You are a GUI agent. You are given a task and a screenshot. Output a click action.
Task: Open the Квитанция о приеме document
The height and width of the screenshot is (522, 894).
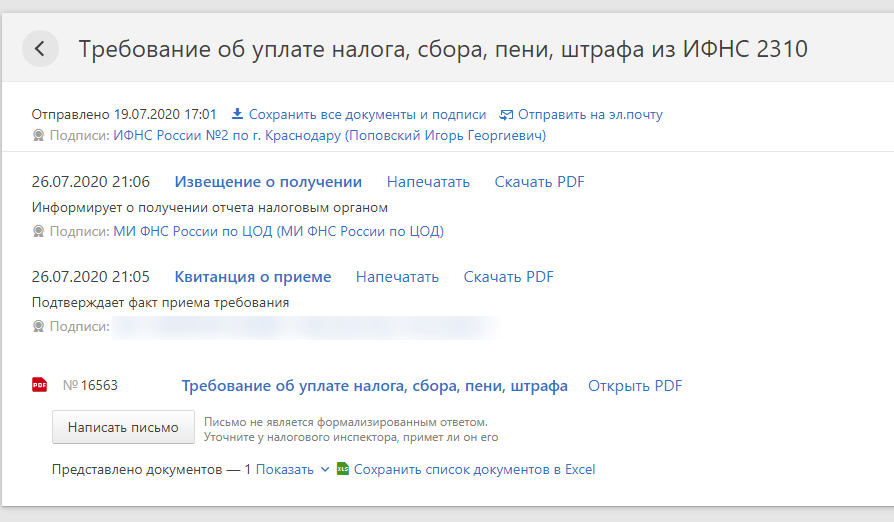coord(252,277)
